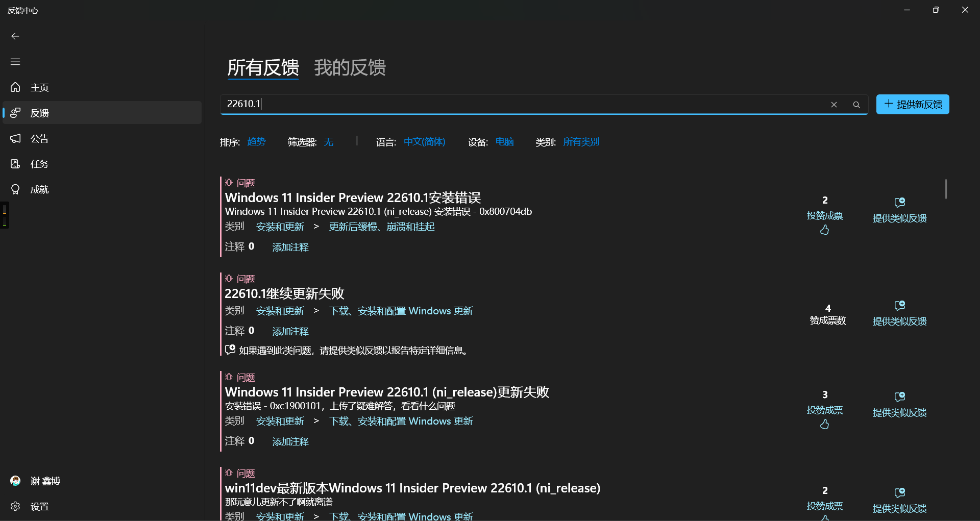Switch to 我的反馈 tab
980x521 pixels.
(x=350, y=68)
